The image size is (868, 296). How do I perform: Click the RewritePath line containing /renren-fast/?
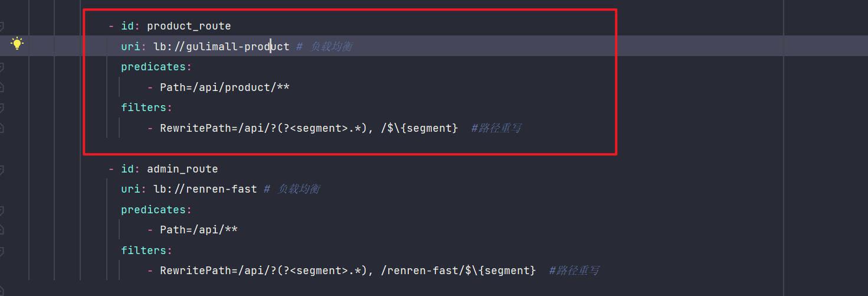(348, 271)
